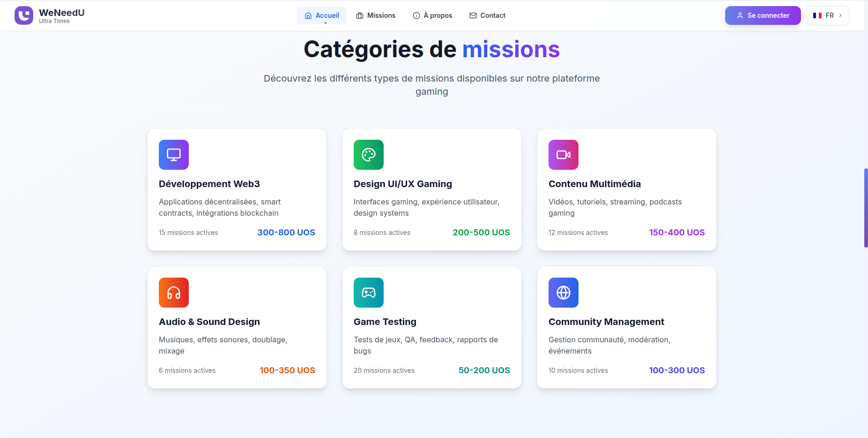Click the globe icon for Community Management
Image resolution: width=868 pixels, height=438 pixels.
pos(564,293)
